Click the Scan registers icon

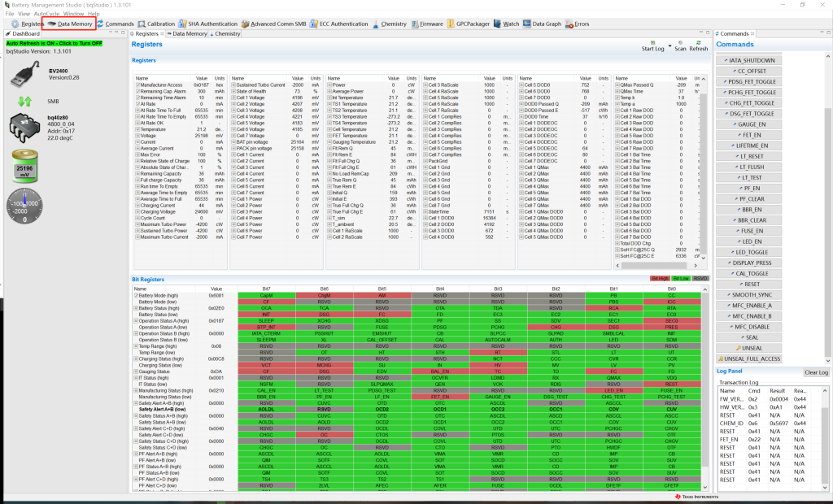(x=679, y=43)
